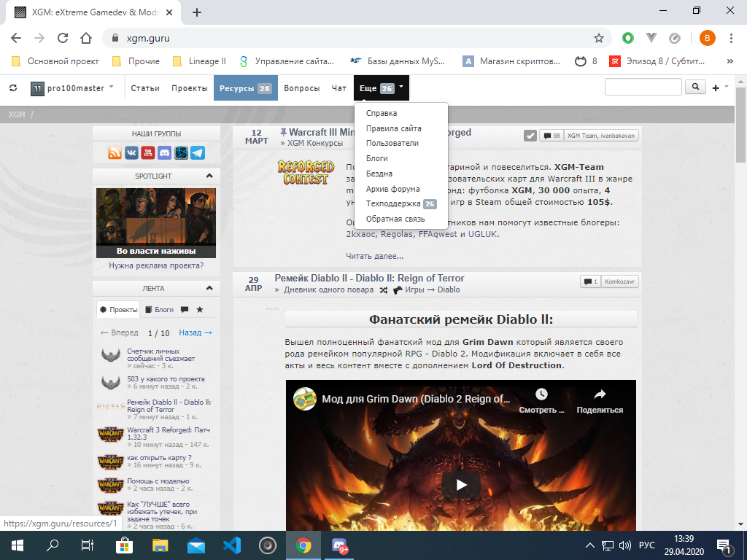
Task: Switch the feed to the comments bubble tab
Action: tap(185, 309)
